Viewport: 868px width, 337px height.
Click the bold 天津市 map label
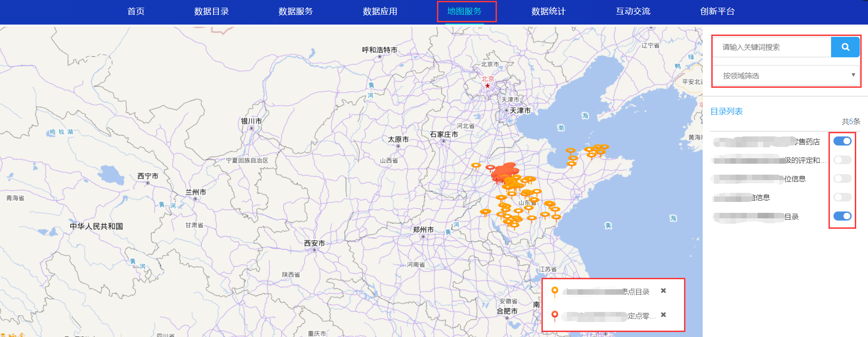coord(520,111)
